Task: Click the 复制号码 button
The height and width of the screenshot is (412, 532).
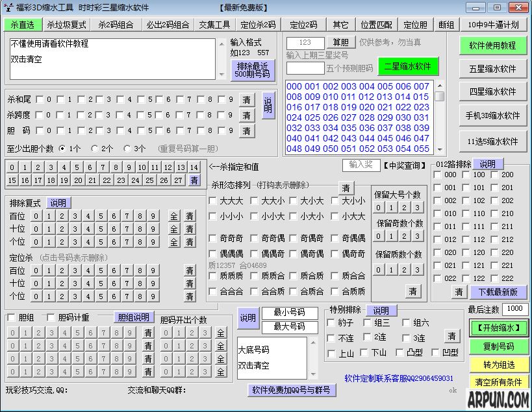Action: point(499,346)
